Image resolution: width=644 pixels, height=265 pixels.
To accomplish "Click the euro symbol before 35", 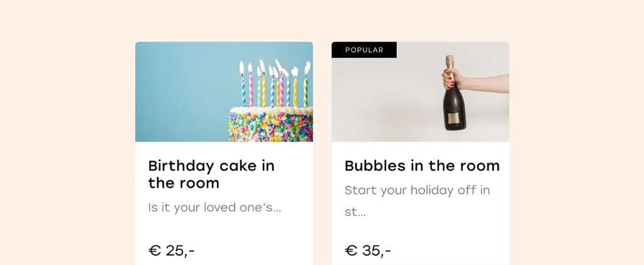I will [x=351, y=251].
